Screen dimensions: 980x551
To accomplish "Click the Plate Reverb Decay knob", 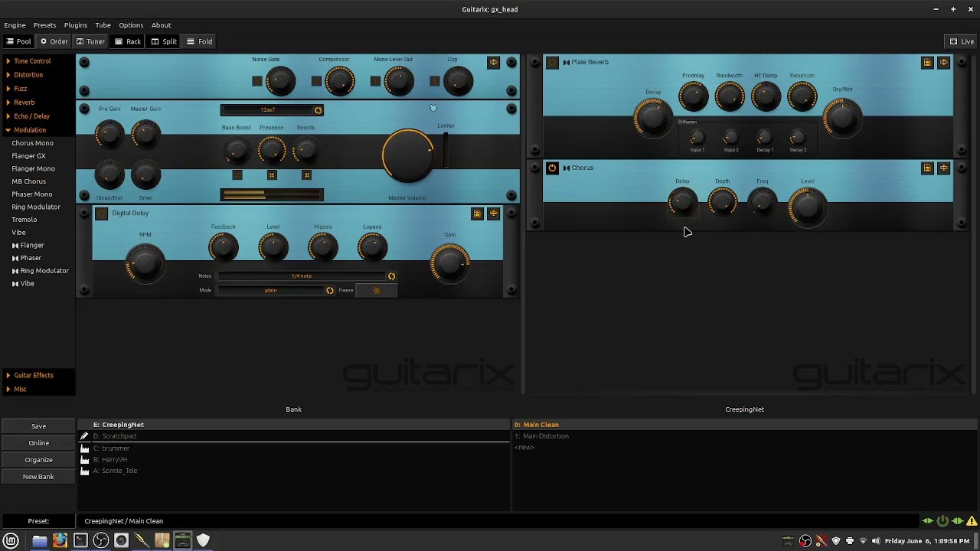I will click(x=652, y=118).
